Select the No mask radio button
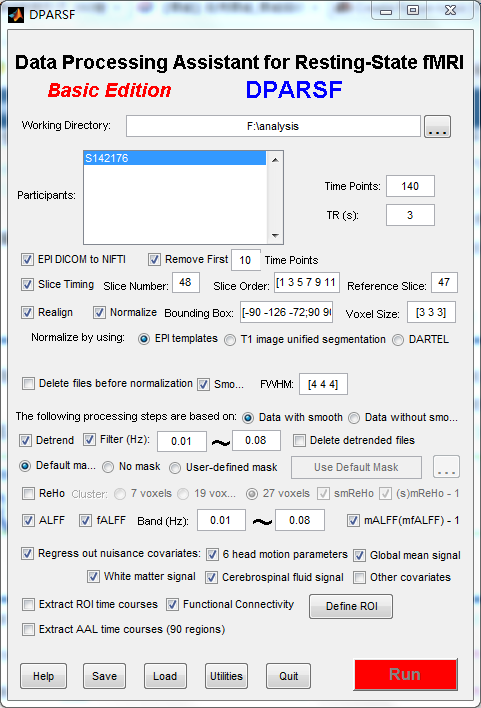481x708 pixels. coord(108,467)
